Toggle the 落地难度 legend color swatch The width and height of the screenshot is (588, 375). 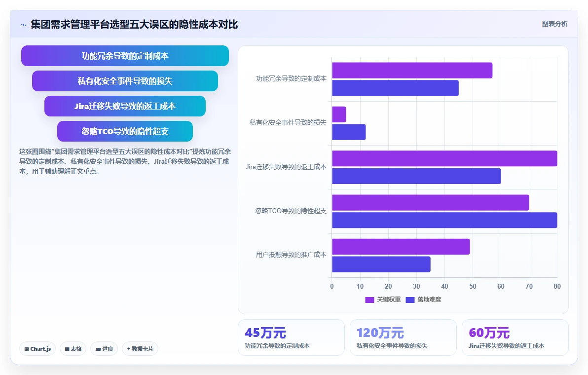click(410, 300)
